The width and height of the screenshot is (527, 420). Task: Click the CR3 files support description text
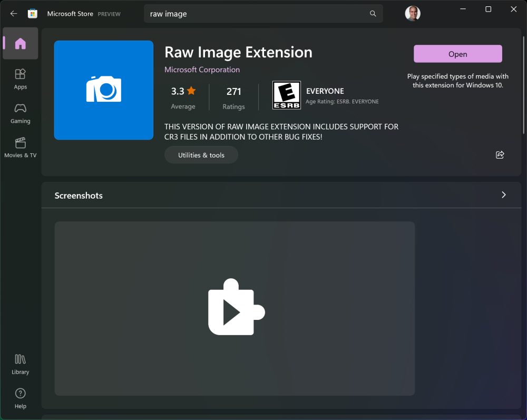[281, 132]
